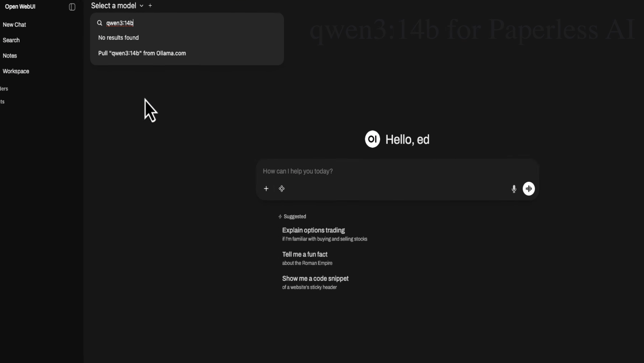Add another model with the plus icon

point(150,6)
